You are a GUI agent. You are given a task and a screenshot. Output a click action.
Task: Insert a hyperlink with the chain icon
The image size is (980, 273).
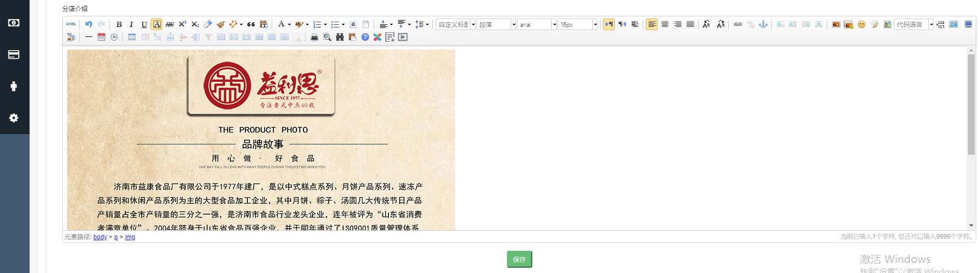[x=737, y=24]
